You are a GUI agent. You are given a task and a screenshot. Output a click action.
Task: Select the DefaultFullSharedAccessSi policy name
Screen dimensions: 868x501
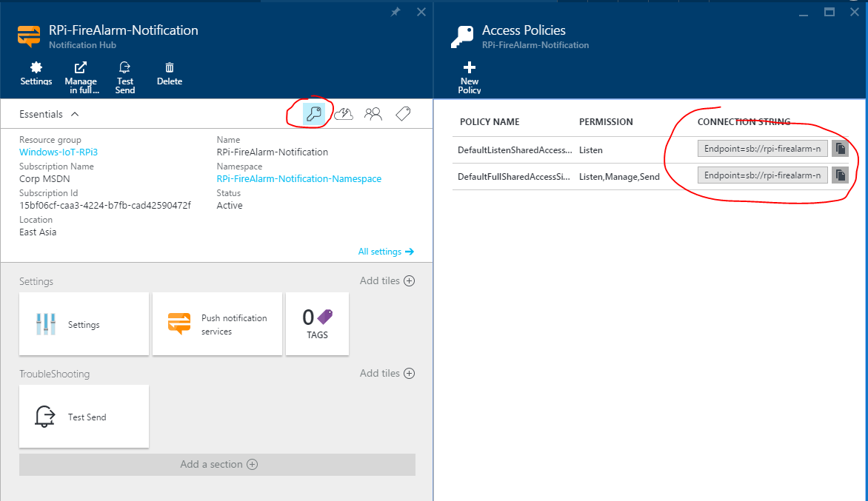click(x=514, y=177)
